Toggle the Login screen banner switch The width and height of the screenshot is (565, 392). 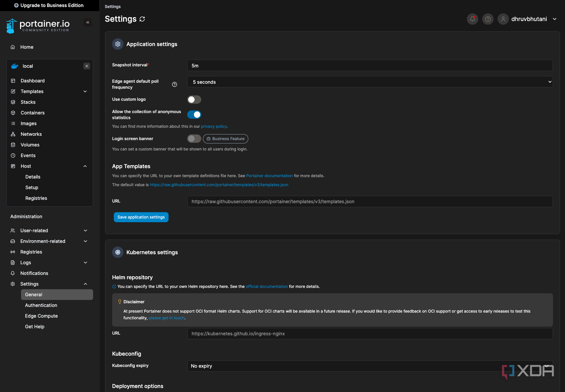194,138
